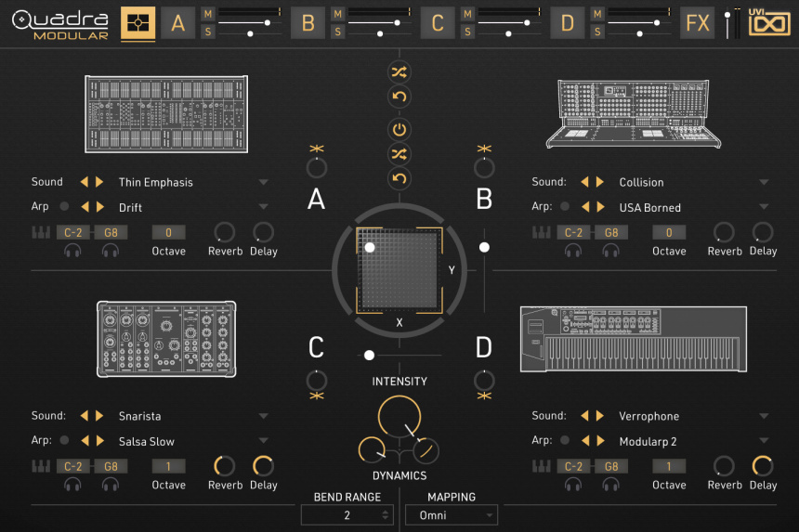Click the large Intensity knob

point(399,416)
